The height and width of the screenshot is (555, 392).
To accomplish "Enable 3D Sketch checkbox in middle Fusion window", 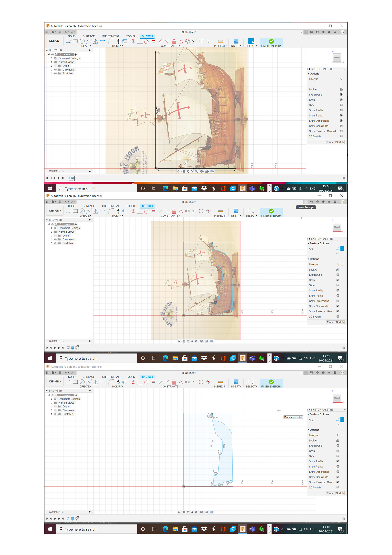I will coord(338,316).
